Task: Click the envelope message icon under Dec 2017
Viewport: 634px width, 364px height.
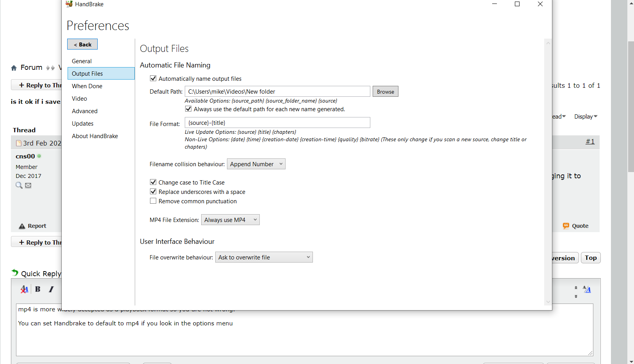Action: (x=28, y=185)
